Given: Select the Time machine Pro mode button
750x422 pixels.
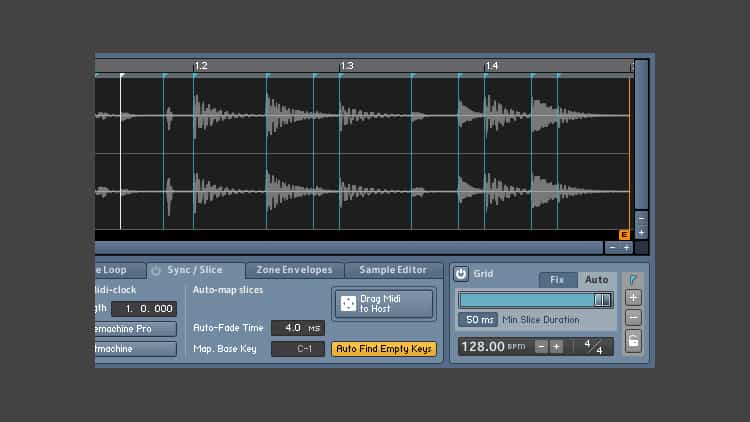Looking at the screenshot, I should pyautogui.click(x=135, y=329).
